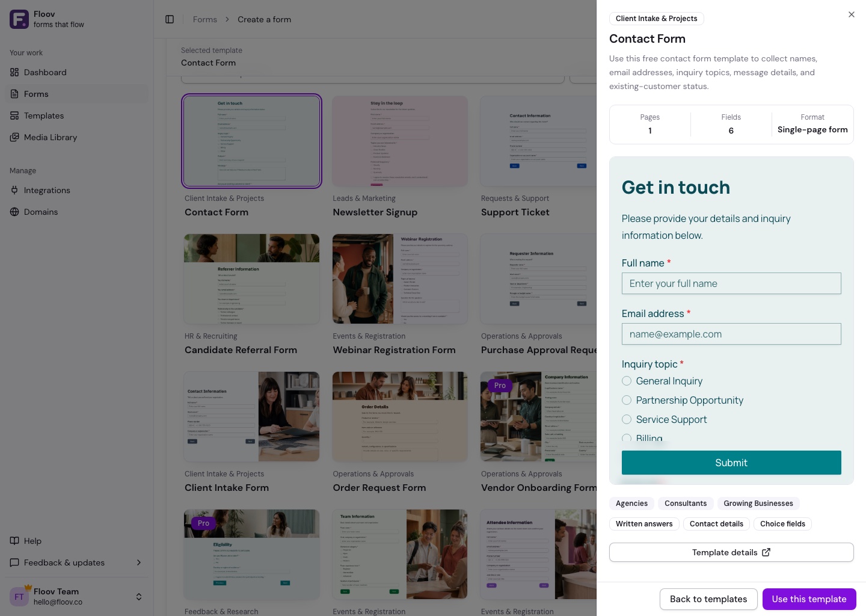The height and width of the screenshot is (616, 866).
Task: Click the Forms breadcrumb link
Action: point(205,19)
